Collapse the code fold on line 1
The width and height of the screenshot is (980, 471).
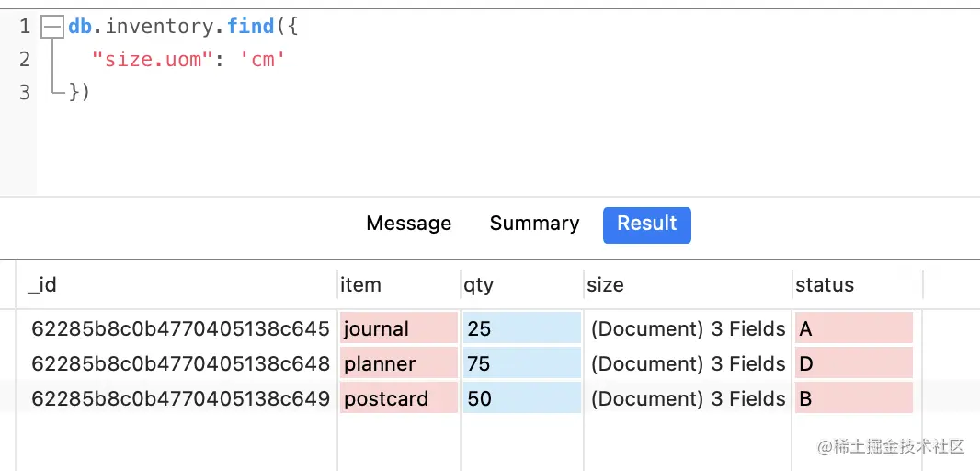click(52, 27)
